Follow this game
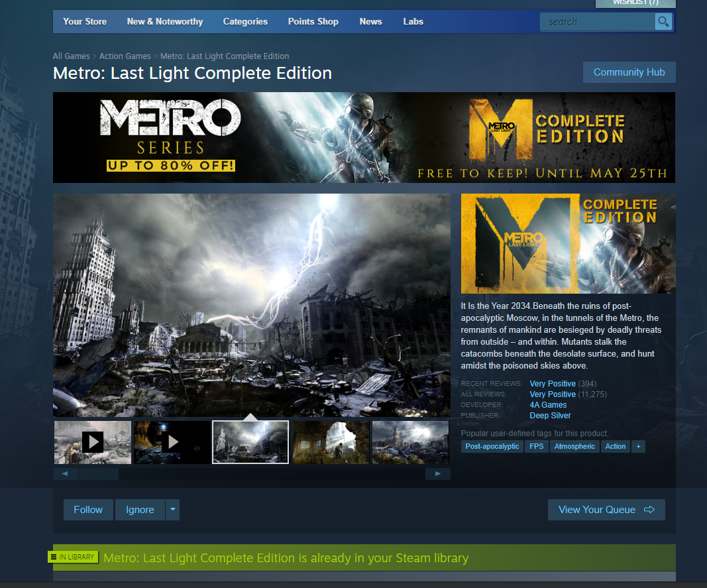The width and height of the screenshot is (707, 588). coord(88,510)
